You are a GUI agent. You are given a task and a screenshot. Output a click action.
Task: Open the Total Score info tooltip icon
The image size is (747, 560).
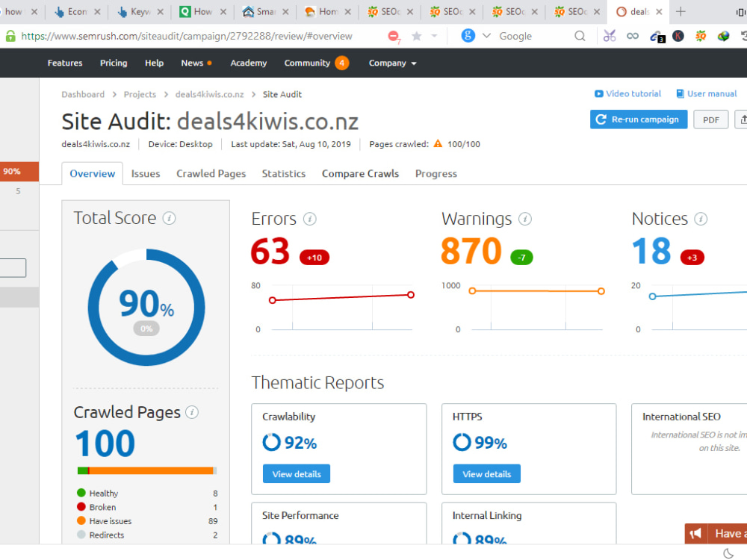pyautogui.click(x=170, y=217)
